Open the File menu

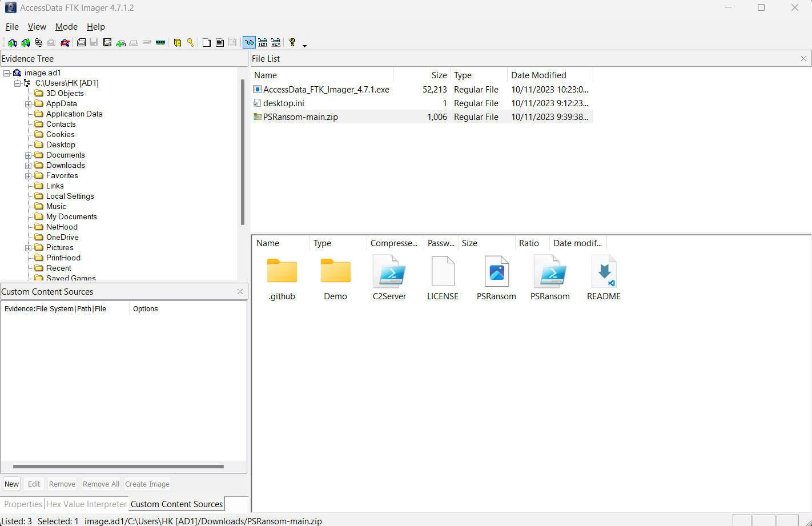point(12,27)
